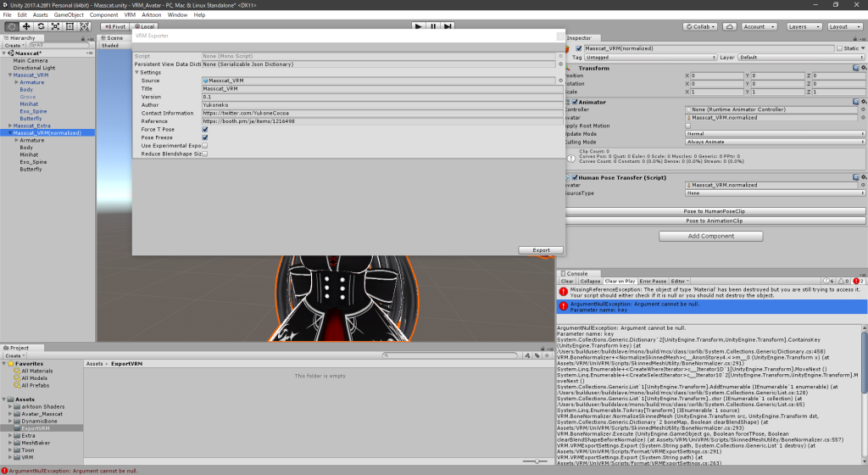Toggle Force T Pose checkbox

click(205, 130)
